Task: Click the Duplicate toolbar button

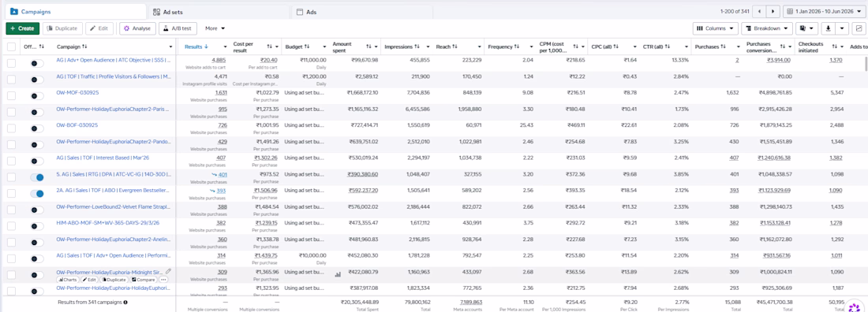Action: 62,28
